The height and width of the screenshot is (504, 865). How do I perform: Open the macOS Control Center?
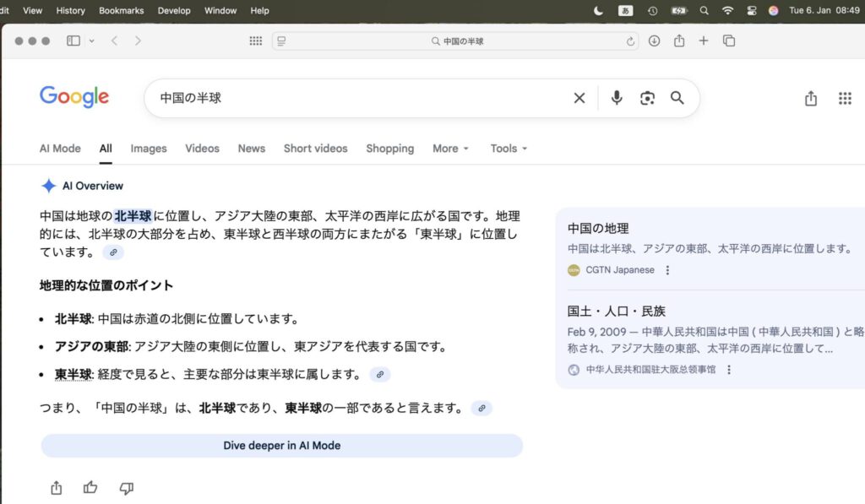click(x=751, y=11)
